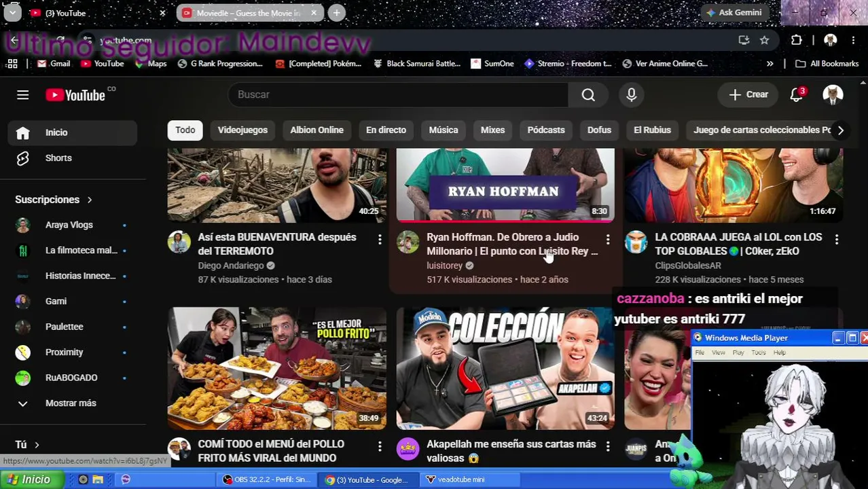Select the Música filter chip
868x489 pixels.
point(444,130)
